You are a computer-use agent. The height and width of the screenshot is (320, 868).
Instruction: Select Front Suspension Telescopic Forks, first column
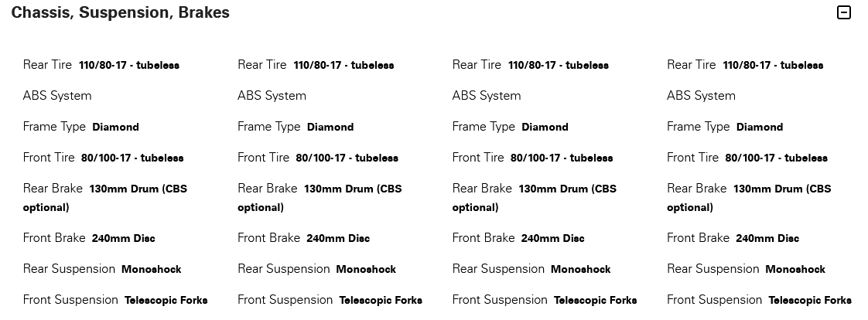(x=115, y=300)
